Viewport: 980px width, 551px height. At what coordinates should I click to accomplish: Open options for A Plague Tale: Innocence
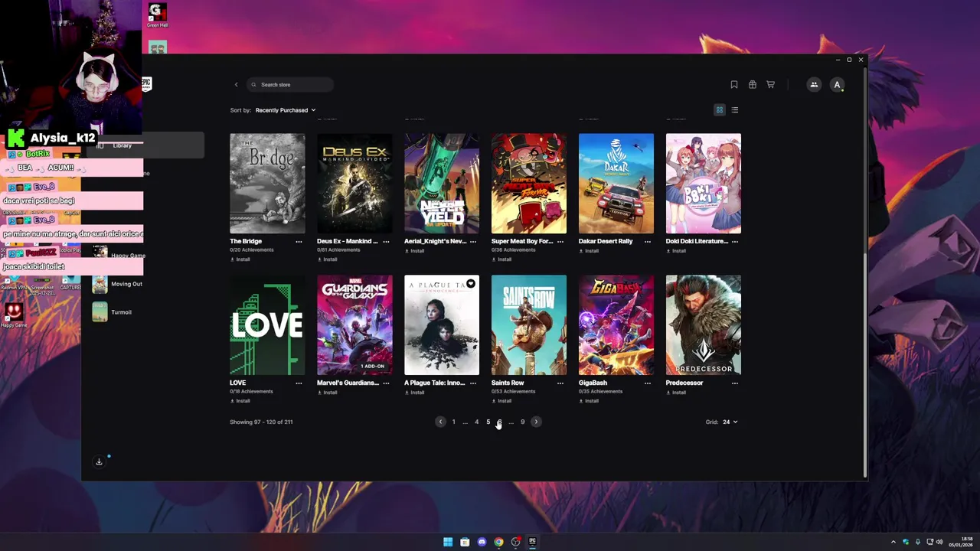tap(473, 383)
